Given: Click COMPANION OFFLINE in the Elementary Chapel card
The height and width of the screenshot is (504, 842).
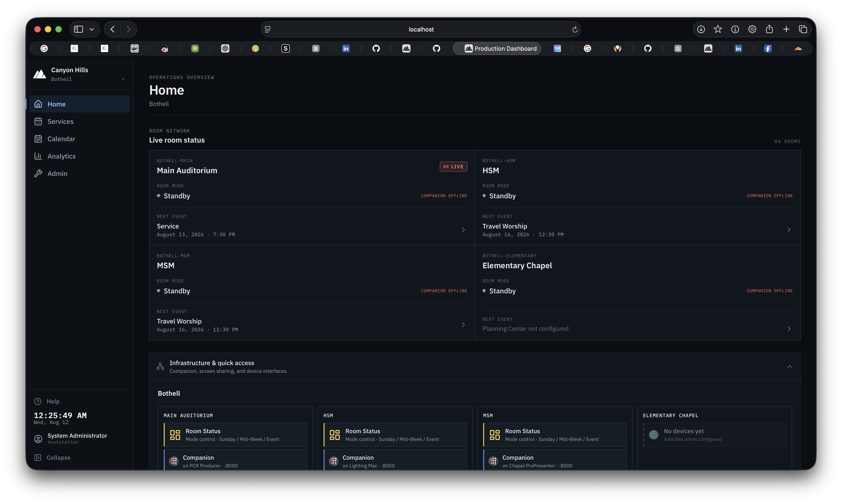Looking at the screenshot, I should pyautogui.click(x=770, y=291).
